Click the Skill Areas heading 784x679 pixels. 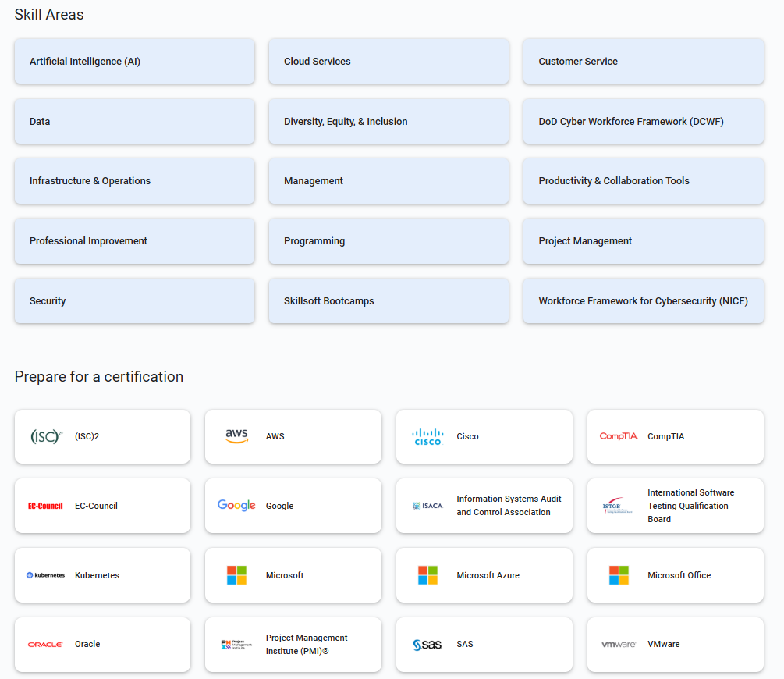coord(49,15)
